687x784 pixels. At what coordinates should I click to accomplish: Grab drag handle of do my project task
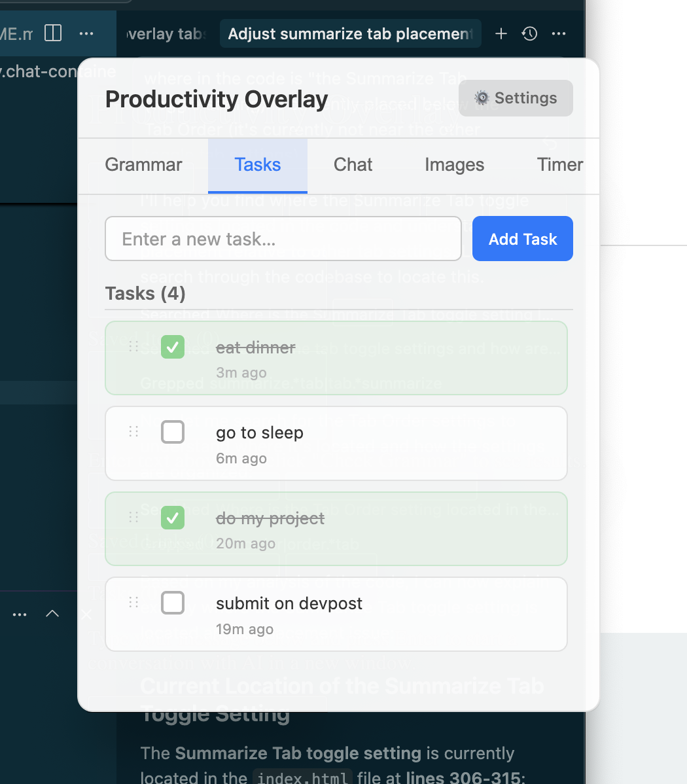(x=133, y=517)
